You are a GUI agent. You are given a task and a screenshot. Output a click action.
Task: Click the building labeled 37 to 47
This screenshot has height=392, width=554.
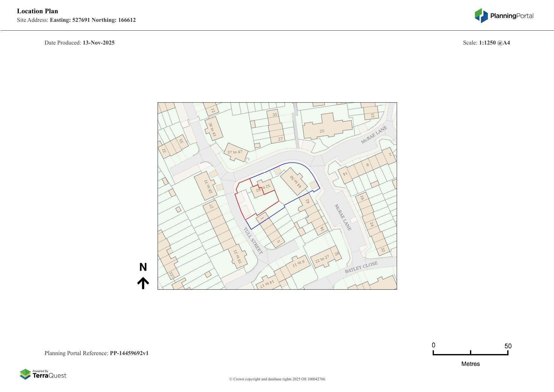(x=235, y=152)
